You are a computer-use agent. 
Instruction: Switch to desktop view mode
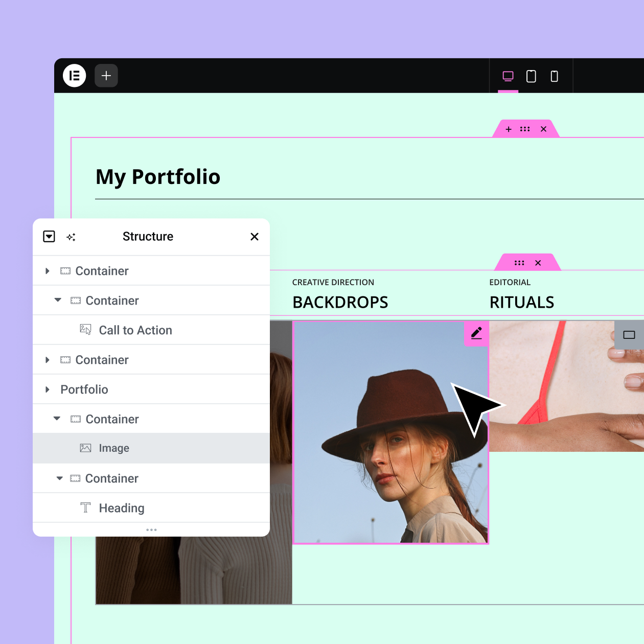pos(508,76)
